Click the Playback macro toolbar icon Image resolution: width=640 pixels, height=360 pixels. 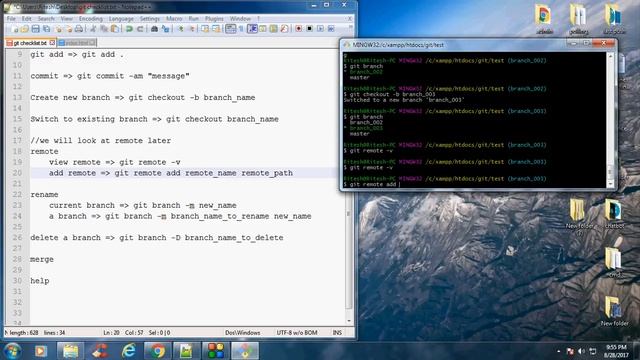[320, 29]
